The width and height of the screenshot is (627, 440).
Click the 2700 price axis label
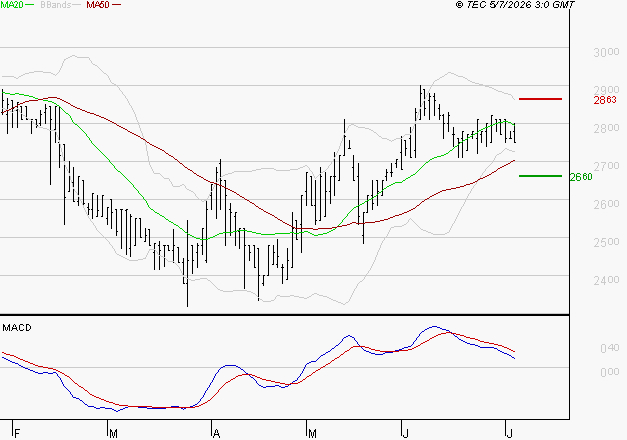point(607,166)
